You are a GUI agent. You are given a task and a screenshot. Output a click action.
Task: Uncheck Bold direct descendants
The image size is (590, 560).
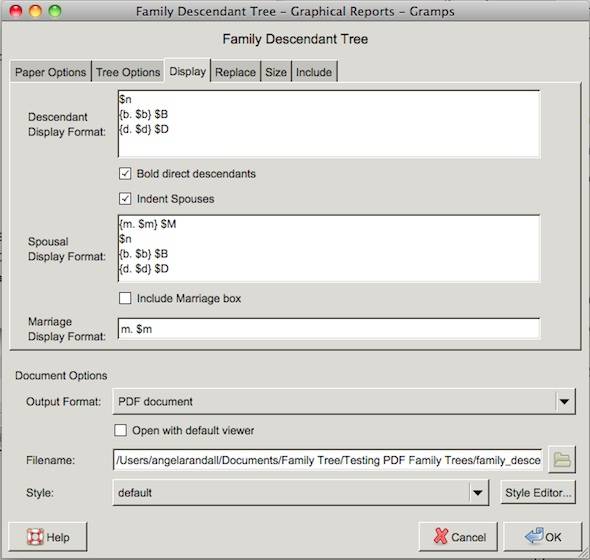(125, 174)
